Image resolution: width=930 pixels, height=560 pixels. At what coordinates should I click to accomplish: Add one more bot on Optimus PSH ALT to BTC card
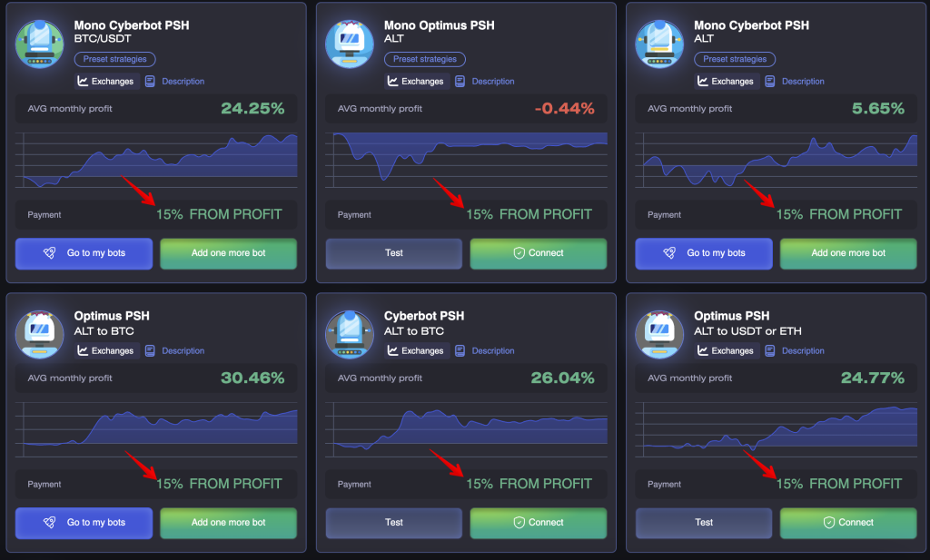228,523
